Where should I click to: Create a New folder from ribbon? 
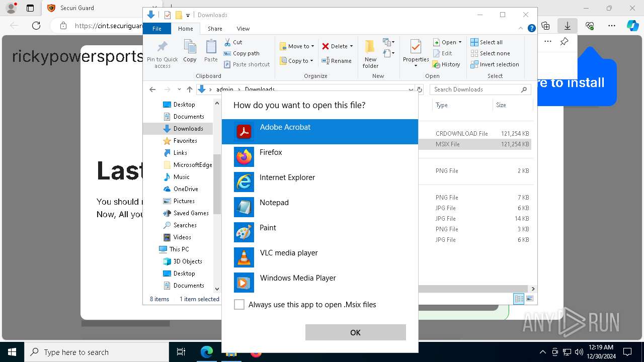(x=370, y=54)
